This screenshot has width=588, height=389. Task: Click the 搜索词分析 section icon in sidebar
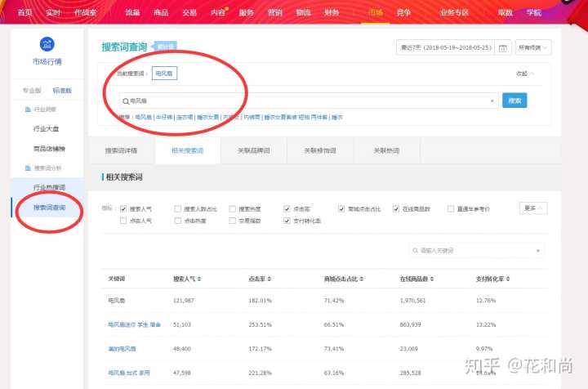pyautogui.click(x=27, y=168)
